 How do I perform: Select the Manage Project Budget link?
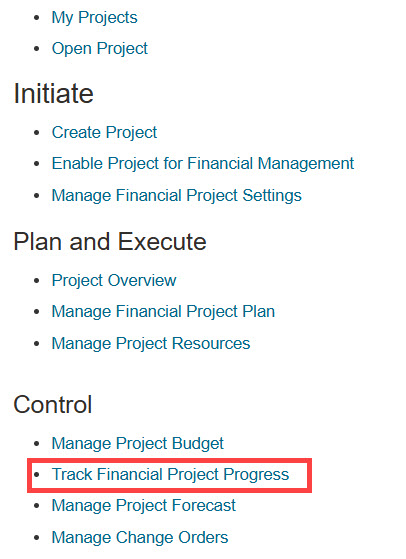[x=138, y=444]
